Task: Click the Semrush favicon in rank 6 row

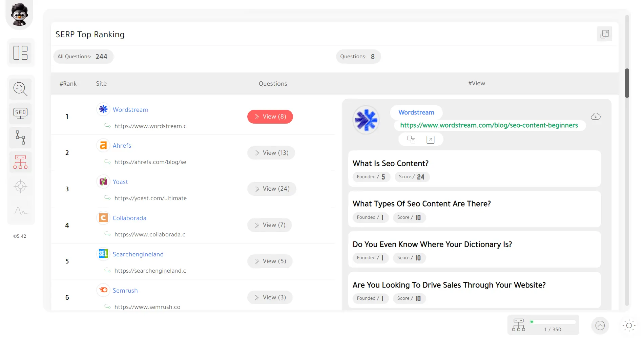Action: pyautogui.click(x=103, y=290)
